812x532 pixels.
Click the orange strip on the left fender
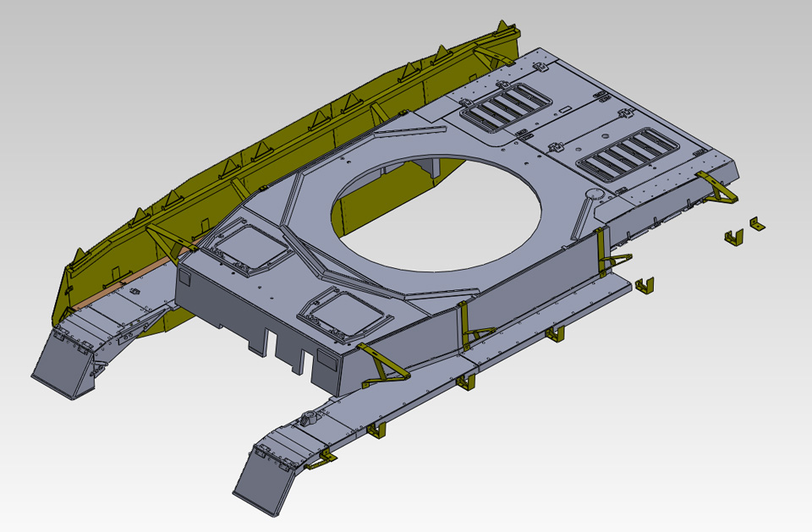click(x=127, y=277)
